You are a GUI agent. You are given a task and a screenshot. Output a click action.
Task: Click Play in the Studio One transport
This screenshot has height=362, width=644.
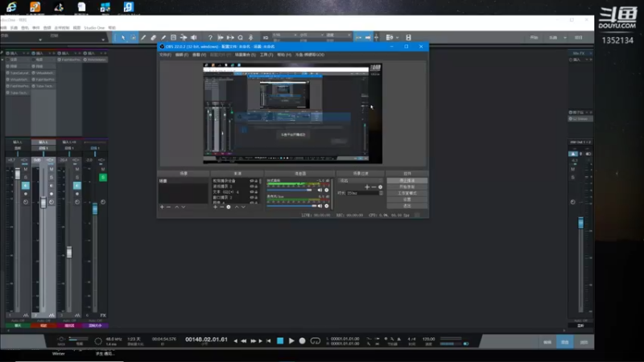pyautogui.click(x=291, y=340)
